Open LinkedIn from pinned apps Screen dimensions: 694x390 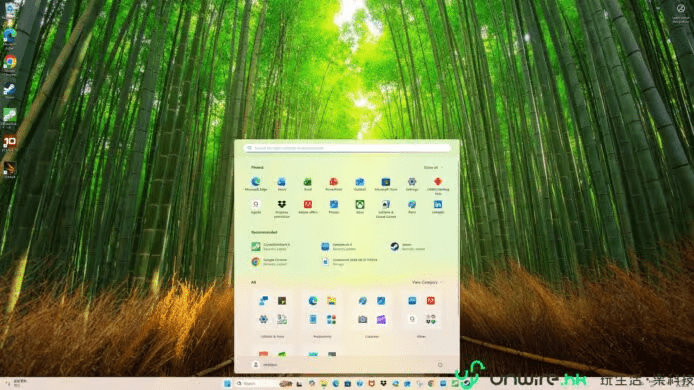coord(438,206)
